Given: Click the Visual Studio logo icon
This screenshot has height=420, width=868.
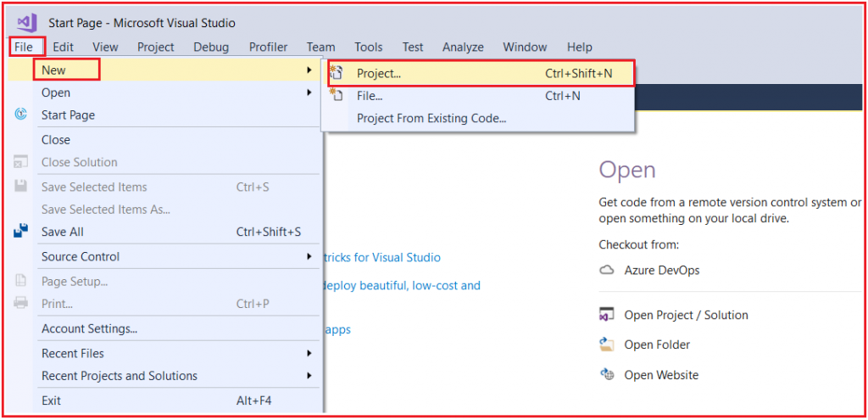Looking at the screenshot, I should coord(26,23).
